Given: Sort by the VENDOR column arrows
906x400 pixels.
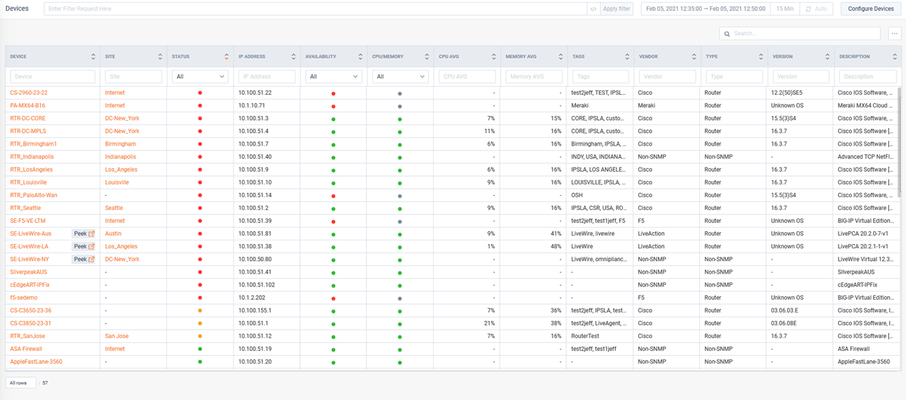Looking at the screenshot, I should [694, 57].
